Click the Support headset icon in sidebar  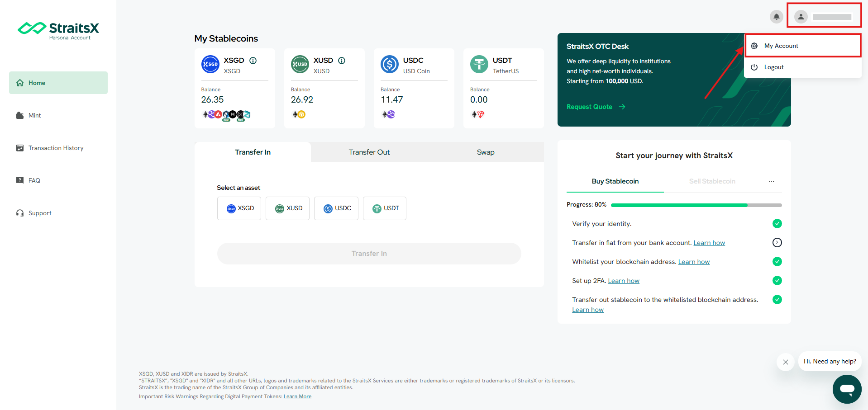pos(20,213)
